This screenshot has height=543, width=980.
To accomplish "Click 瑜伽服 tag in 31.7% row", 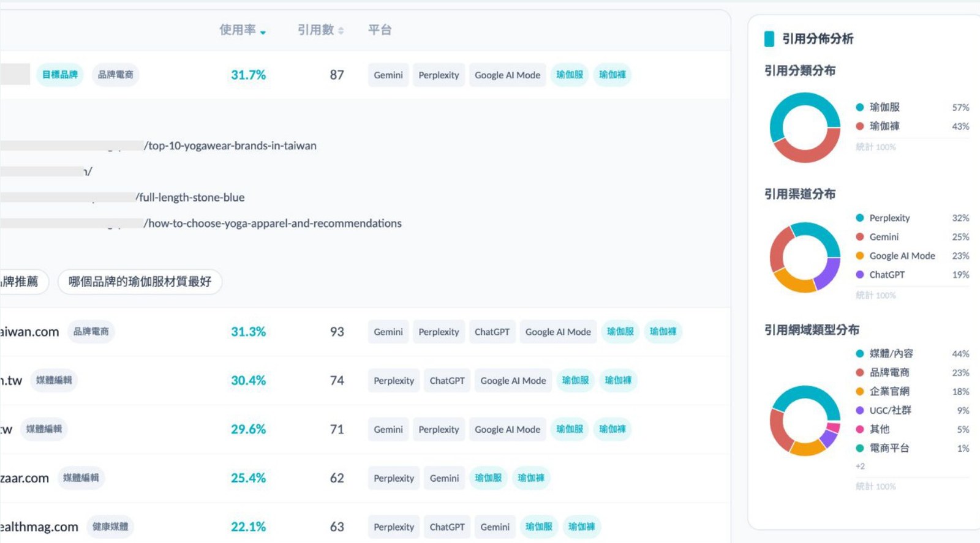I will point(570,75).
